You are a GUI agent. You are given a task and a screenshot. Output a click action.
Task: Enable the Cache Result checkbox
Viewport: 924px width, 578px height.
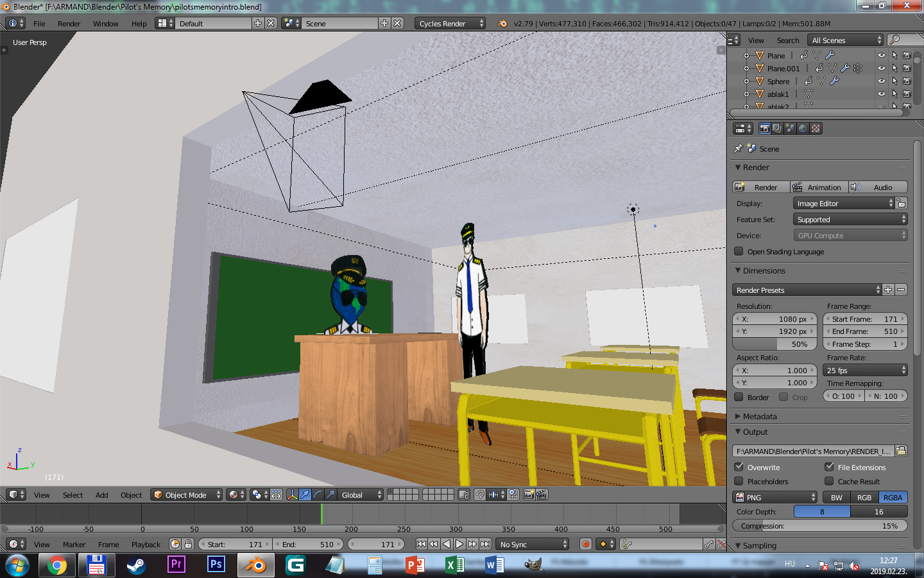pyautogui.click(x=829, y=481)
